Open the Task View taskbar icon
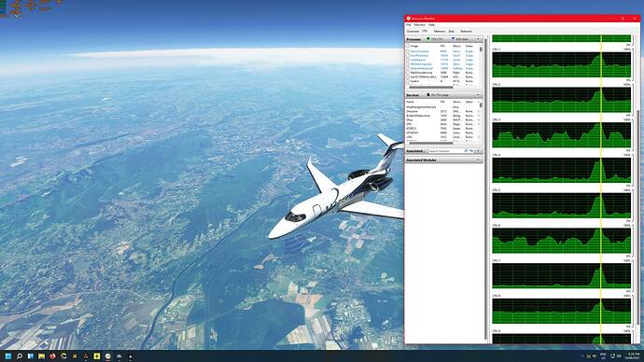The image size is (644, 362). (31, 355)
